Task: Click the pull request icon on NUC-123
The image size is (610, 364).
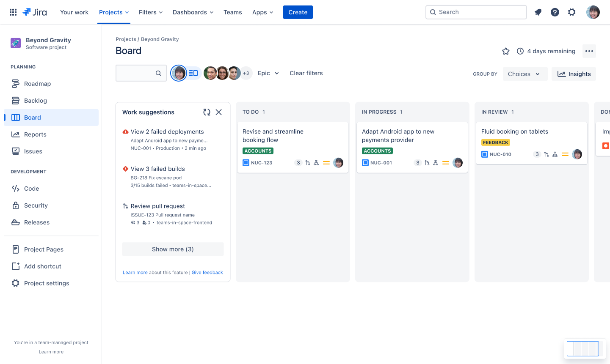Action: tap(307, 162)
